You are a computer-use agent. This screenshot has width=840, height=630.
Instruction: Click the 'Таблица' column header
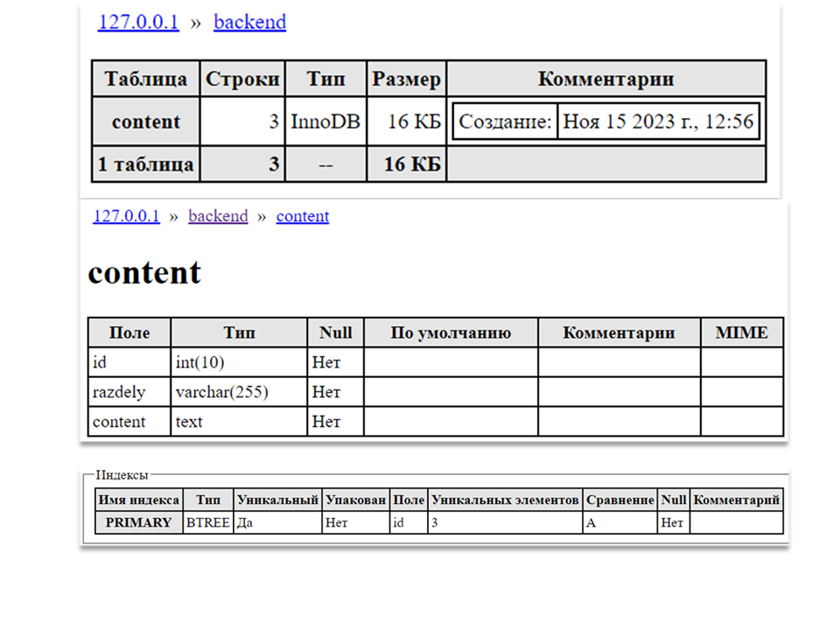click(x=146, y=79)
